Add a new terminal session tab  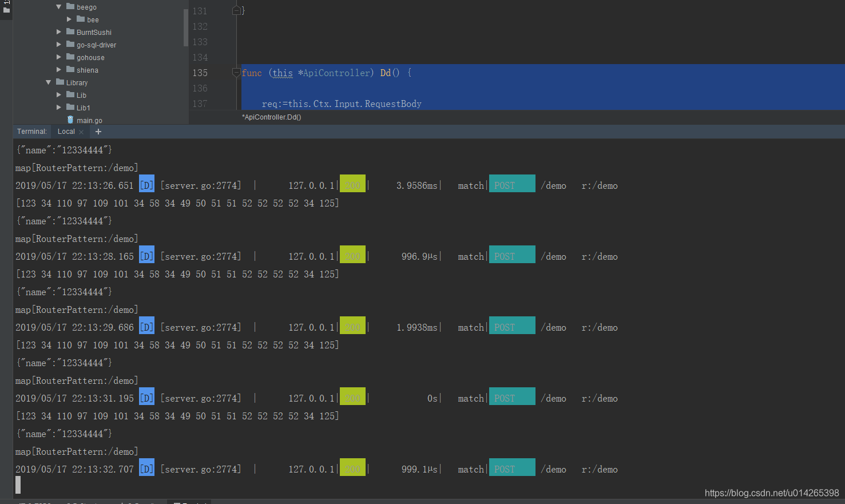click(98, 132)
